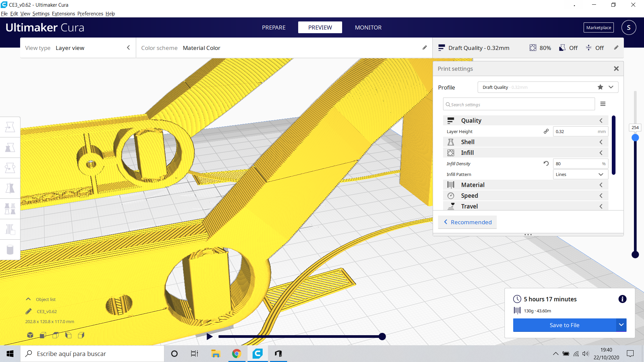Click the simulation path slider handle
This screenshot has width=644, height=362.
click(382, 337)
